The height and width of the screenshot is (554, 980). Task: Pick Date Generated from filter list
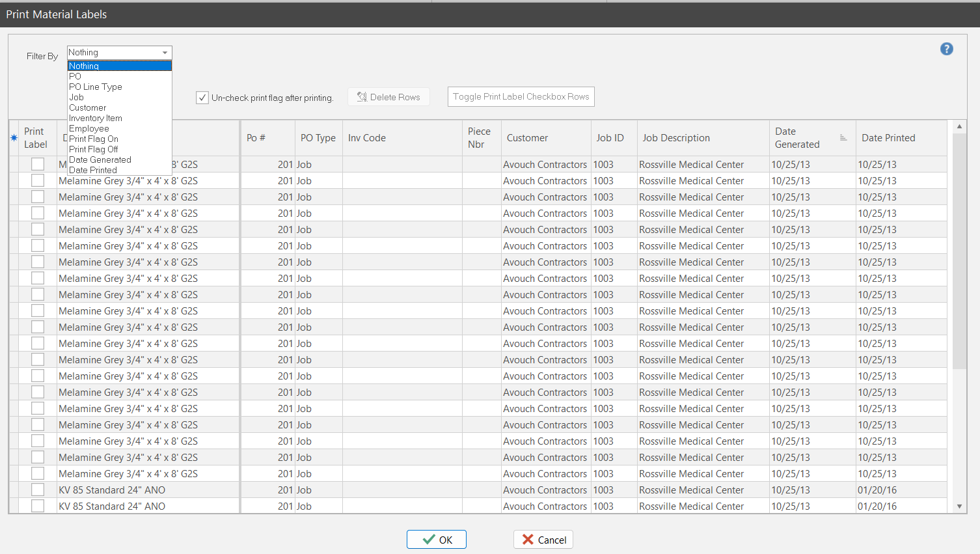(x=100, y=159)
